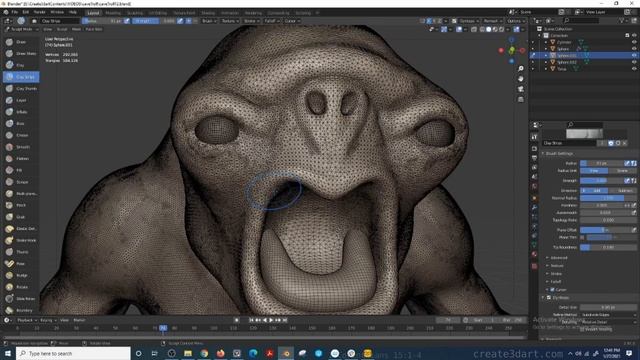Select the Thumb brush
The image size is (640, 360).
click(x=21, y=252)
